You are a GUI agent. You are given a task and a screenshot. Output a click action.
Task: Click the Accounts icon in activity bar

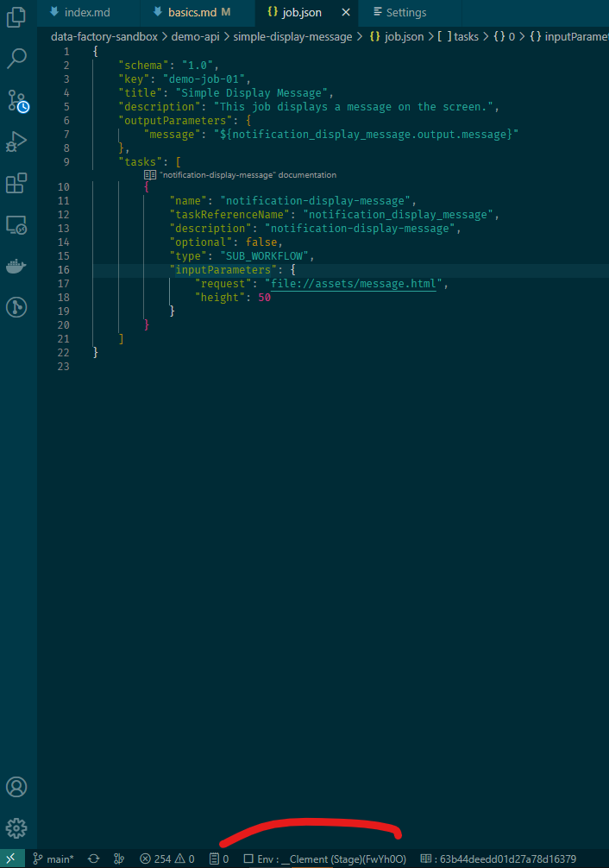[x=16, y=787]
